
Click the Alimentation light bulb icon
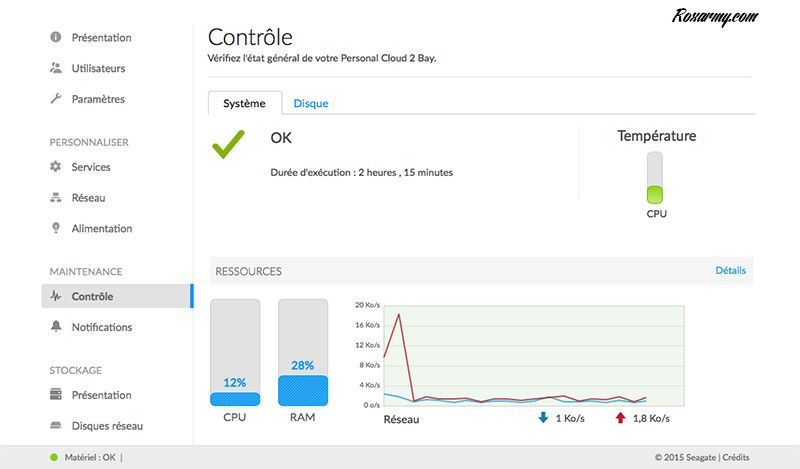point(56,229)
